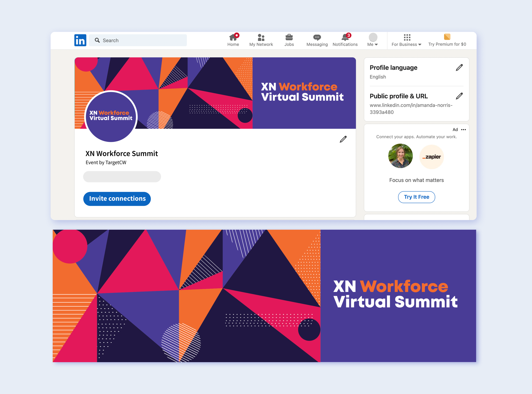Open the ad options three-dots menu
This screenshot has height=394, width=532.
(x=463, y=130)
